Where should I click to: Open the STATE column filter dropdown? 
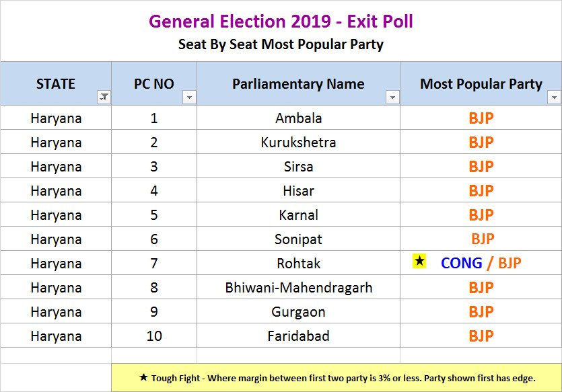104,97
